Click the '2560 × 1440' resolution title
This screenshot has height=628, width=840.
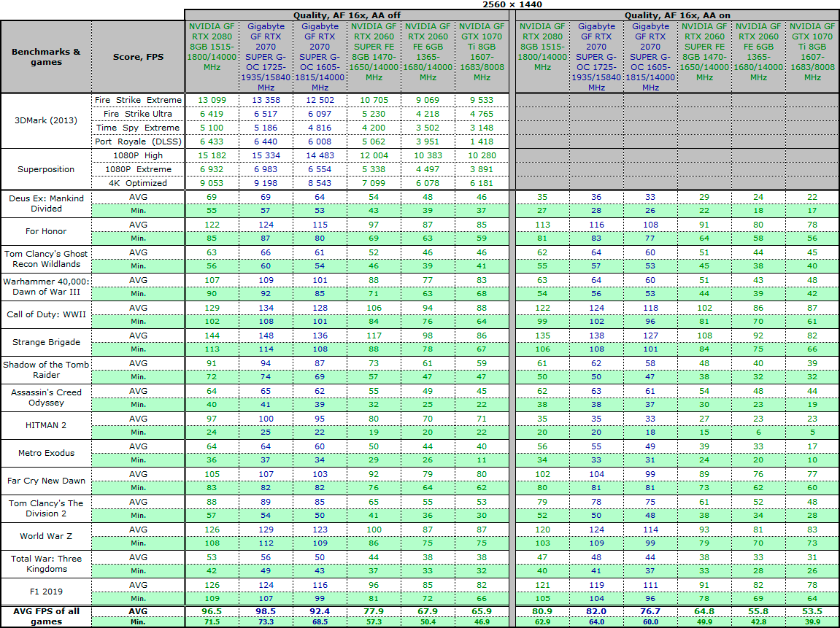point(512,4)
